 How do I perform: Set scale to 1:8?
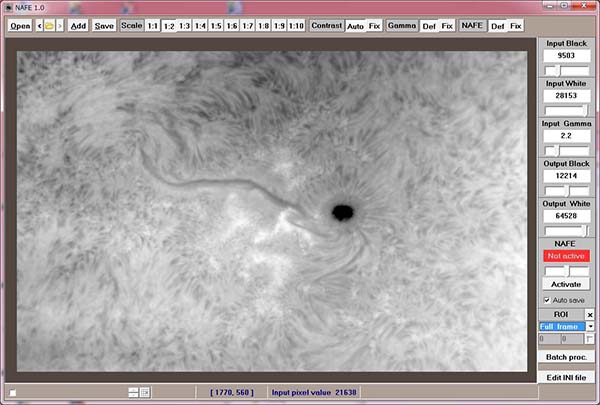pyautogui.click(x=263, y=26)
